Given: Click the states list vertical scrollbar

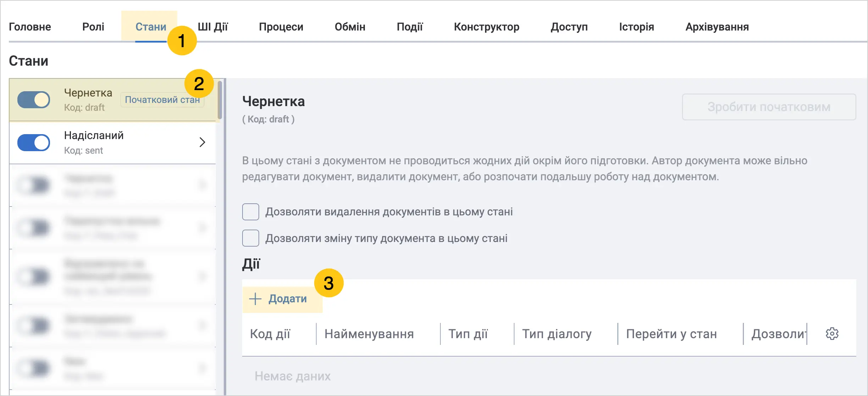Looking at the screenshot, I should (x=220, y=100).
